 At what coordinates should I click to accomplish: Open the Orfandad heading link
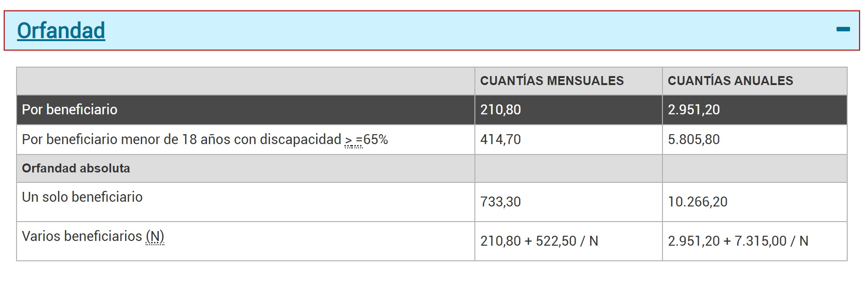tap(61, 31)
